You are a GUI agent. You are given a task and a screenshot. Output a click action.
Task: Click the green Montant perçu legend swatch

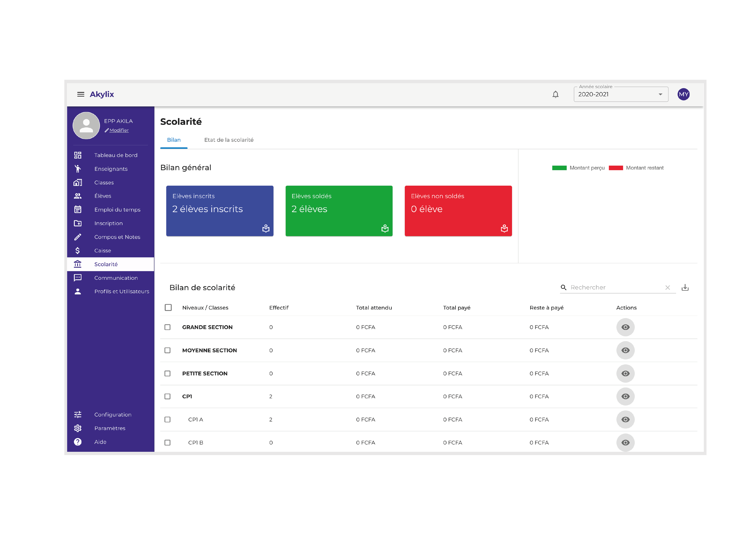click(x=559, y=168)
